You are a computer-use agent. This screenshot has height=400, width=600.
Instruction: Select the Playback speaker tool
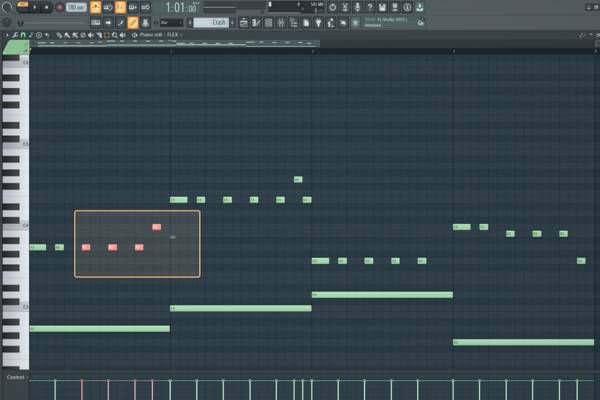(123, 35)
